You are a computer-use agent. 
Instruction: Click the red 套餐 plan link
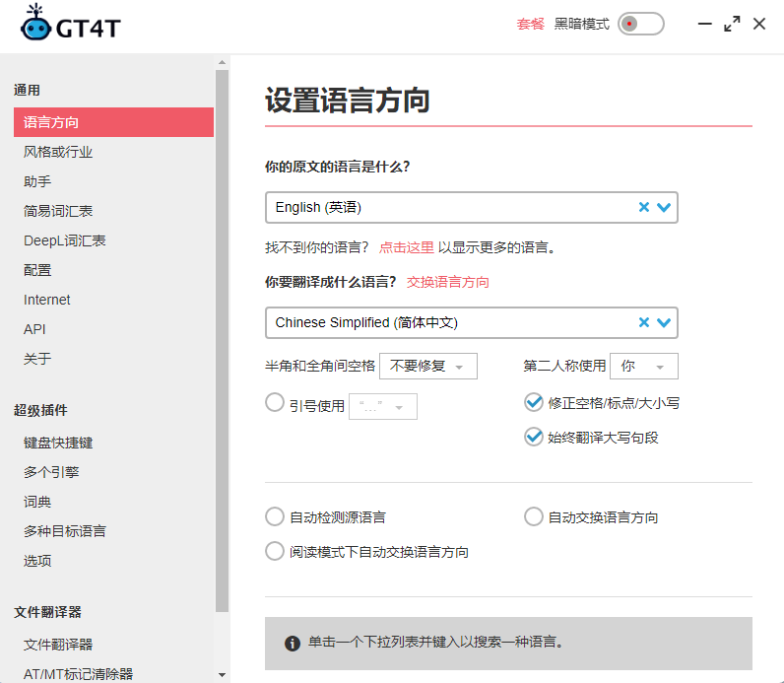tap(530, 24)
